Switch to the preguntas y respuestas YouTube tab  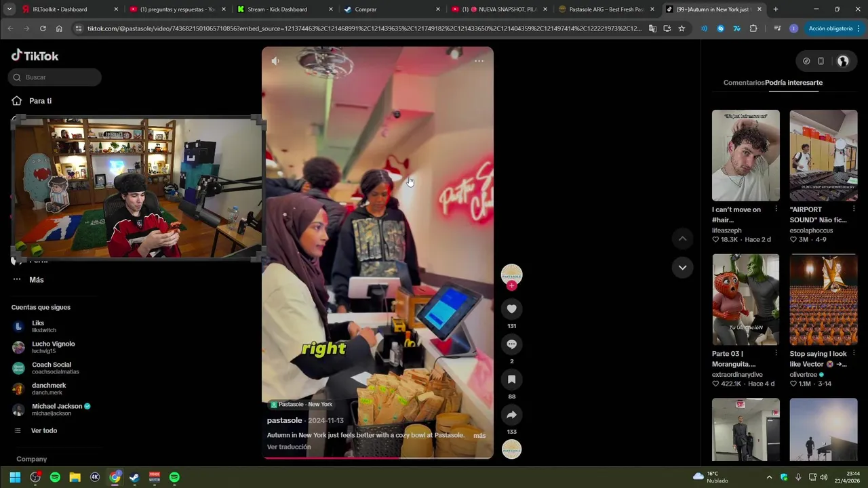178,9
